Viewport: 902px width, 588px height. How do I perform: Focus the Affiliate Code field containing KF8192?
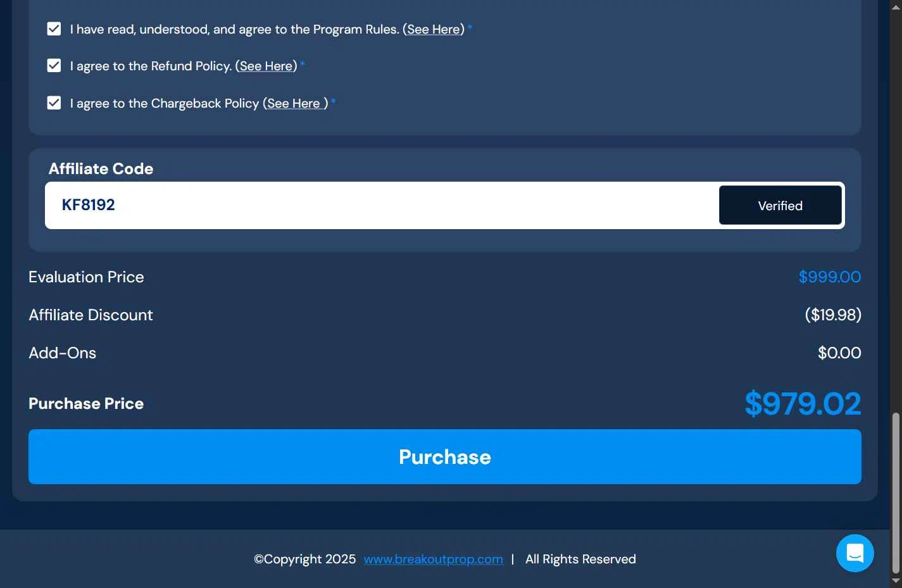pos(382,205)
